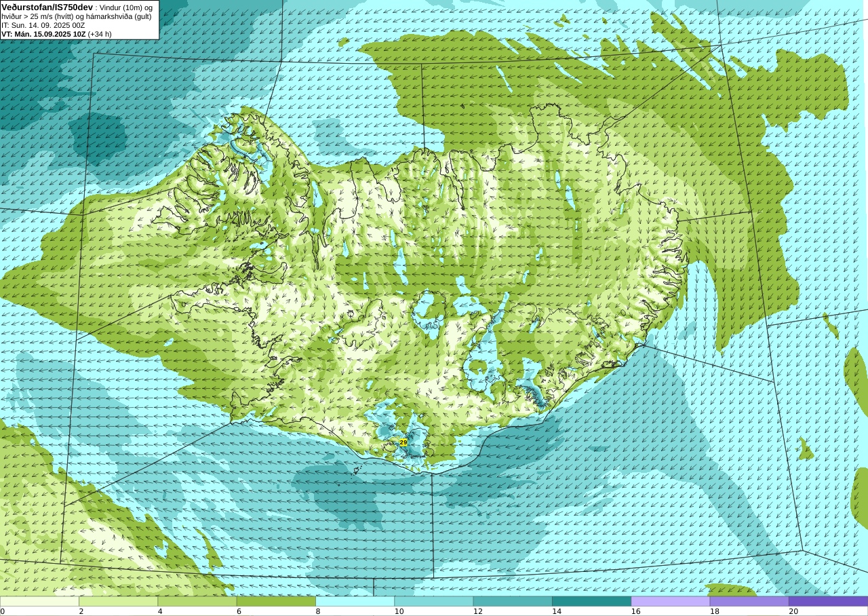This screenshot has height=616, width=868.
Task: Click the Veðurstofan/IS750dev title text
Action: pyautogui.click(x=47, y=7)
